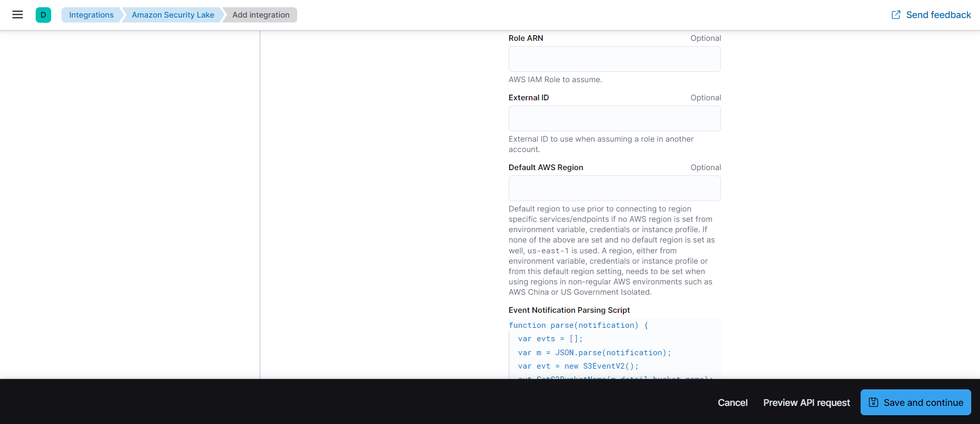Screen dimensions: 980x424
Task: Focus the External ID text box
Action: (x=614, y=118)
